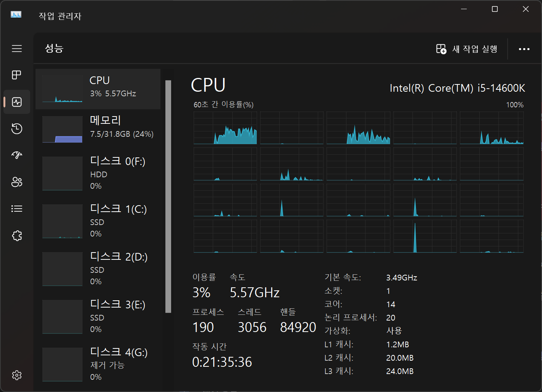542x392 pixels.
Task: Click the L2 캐시 value 20.0MB
Action: click(400, 358)
